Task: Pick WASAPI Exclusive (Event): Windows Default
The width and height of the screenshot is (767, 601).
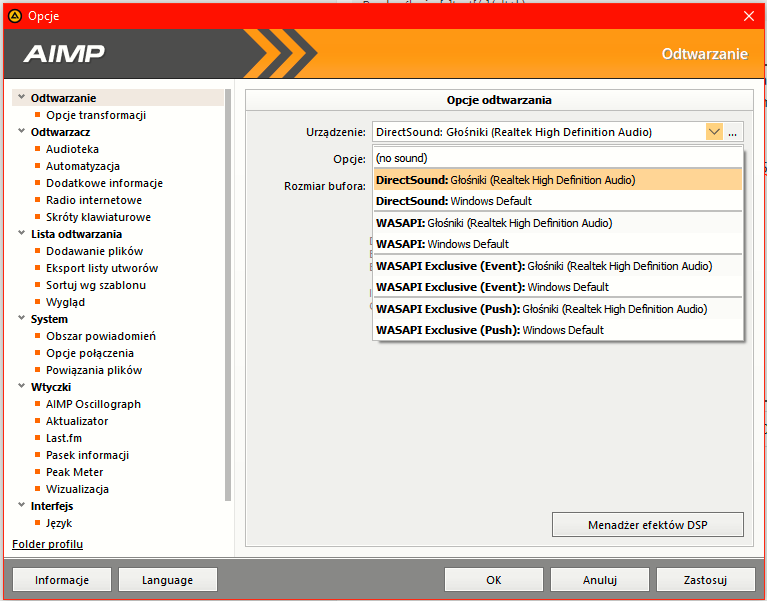Action: [558, 287]
